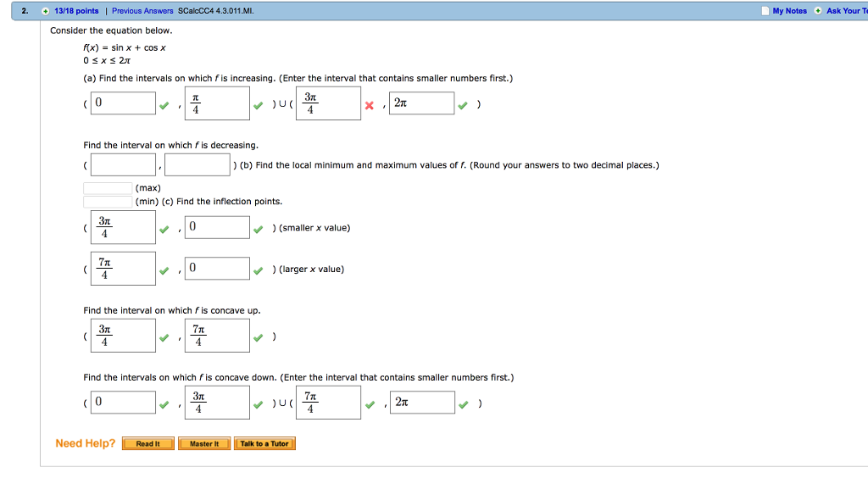Click concave up interval box 7π/4

click(x=217, y=336)
